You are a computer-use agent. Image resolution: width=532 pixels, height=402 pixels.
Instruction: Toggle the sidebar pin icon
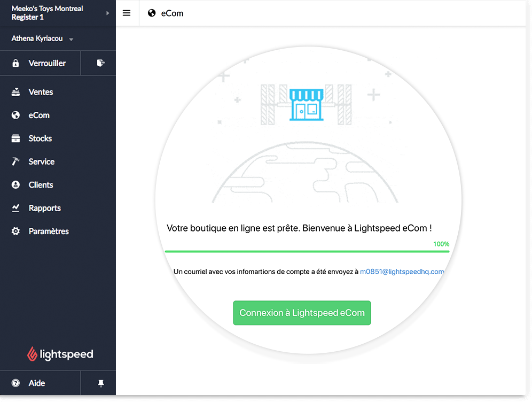pos(101,383)
